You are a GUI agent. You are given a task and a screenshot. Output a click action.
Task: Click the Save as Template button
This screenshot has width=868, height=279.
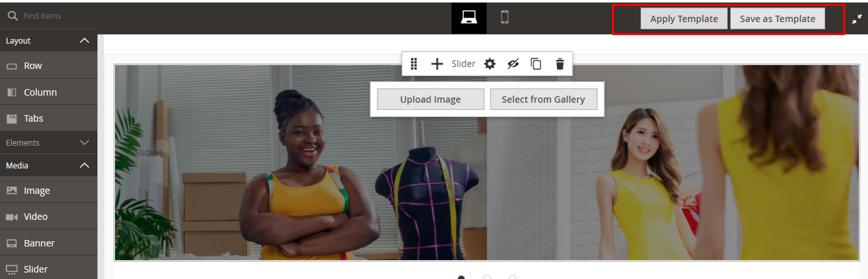pos(777,19)
